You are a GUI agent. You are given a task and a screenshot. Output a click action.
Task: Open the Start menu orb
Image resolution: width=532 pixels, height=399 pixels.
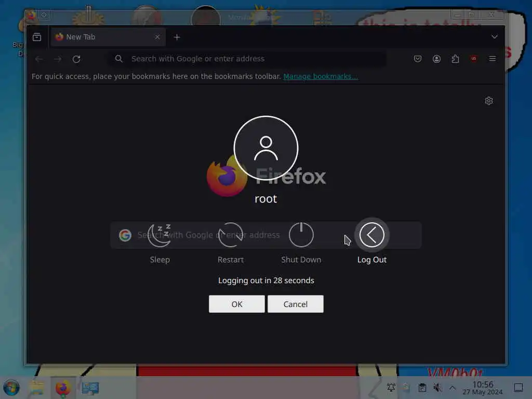click(x=11, y=388)
